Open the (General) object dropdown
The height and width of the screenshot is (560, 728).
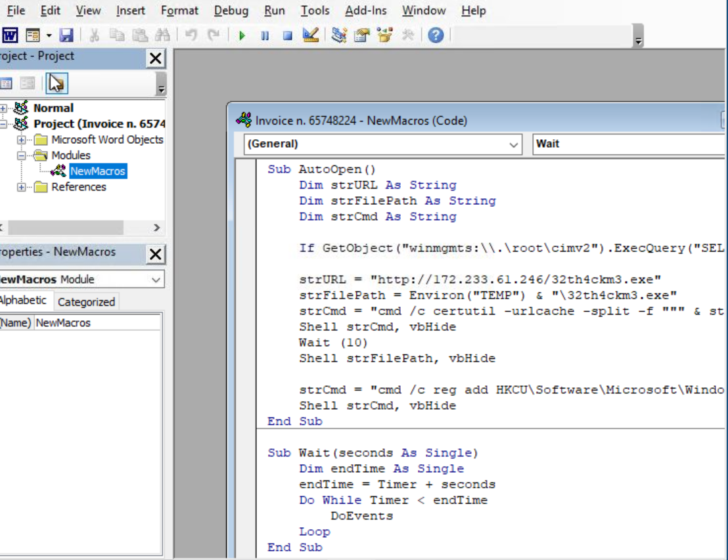click(513, 144)
